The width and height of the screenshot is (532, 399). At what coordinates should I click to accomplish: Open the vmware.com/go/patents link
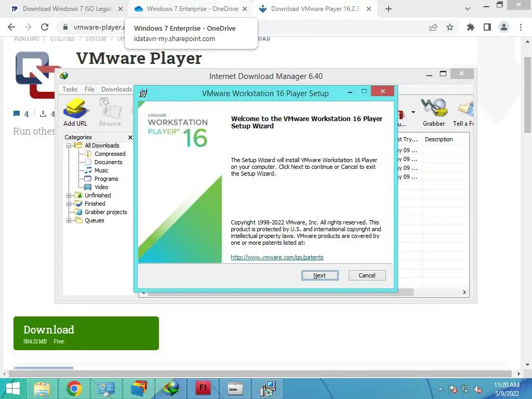277,257
